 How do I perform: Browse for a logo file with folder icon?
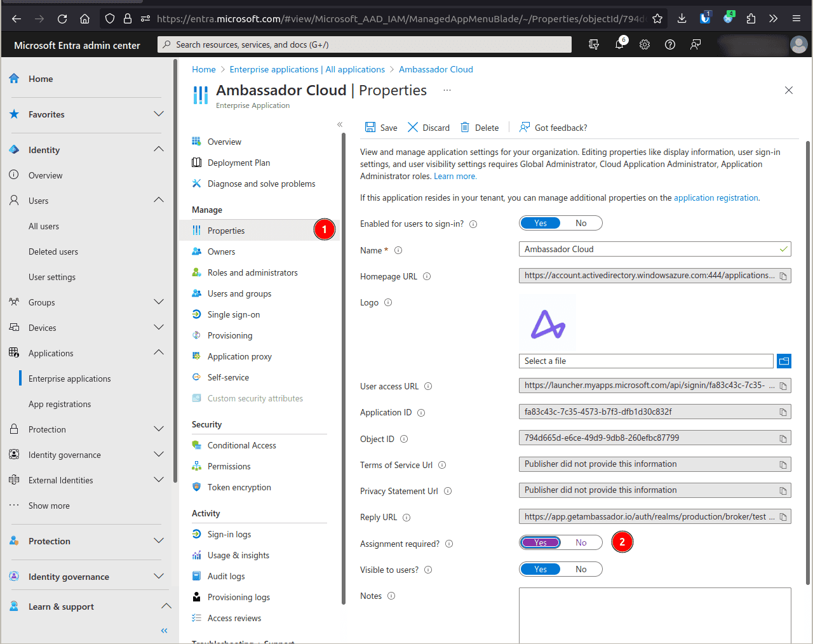coord(784,361)
